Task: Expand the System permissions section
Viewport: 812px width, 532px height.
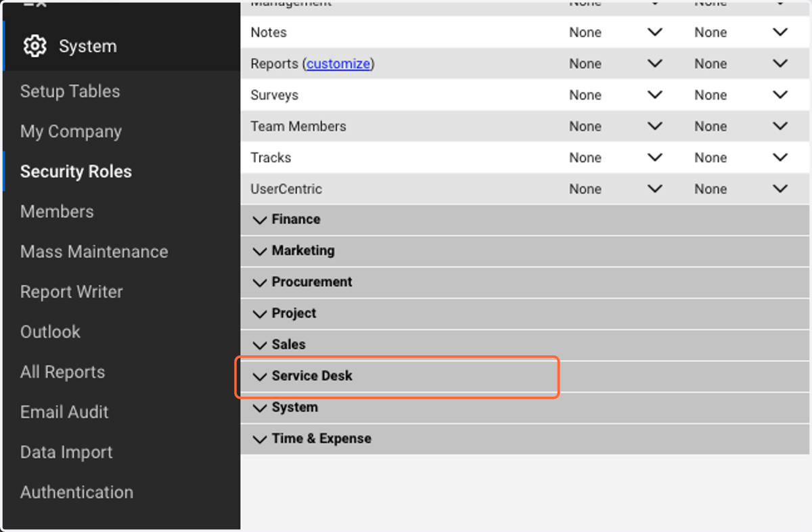Action: pos(525,407)
